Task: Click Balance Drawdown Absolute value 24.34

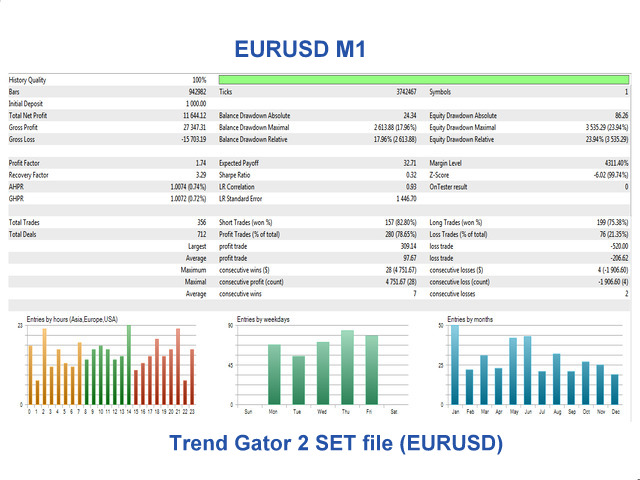Action: (x=410, y=116)
